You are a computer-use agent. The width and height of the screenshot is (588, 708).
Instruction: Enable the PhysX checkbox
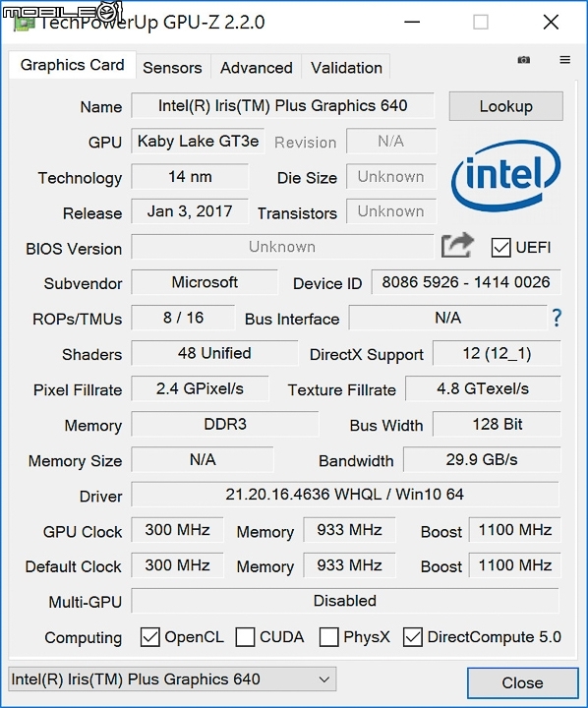[x=328, y=637]
